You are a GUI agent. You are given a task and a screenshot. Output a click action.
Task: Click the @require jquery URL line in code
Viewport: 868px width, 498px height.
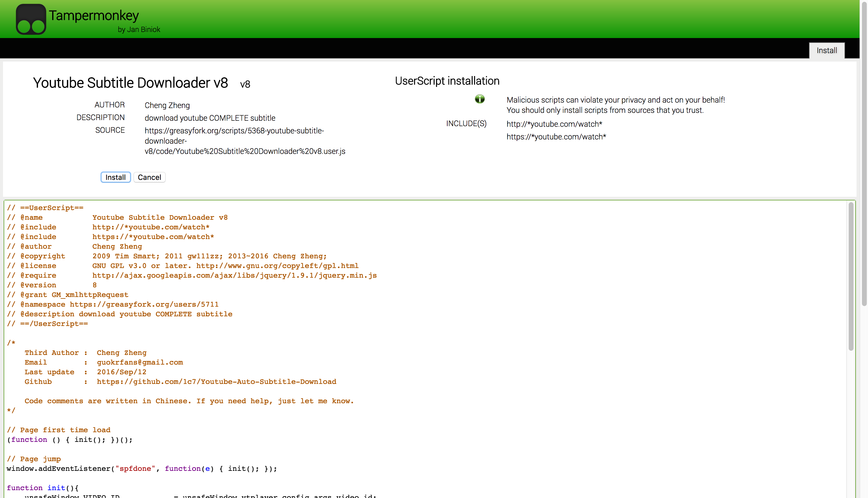coord(234,275)
